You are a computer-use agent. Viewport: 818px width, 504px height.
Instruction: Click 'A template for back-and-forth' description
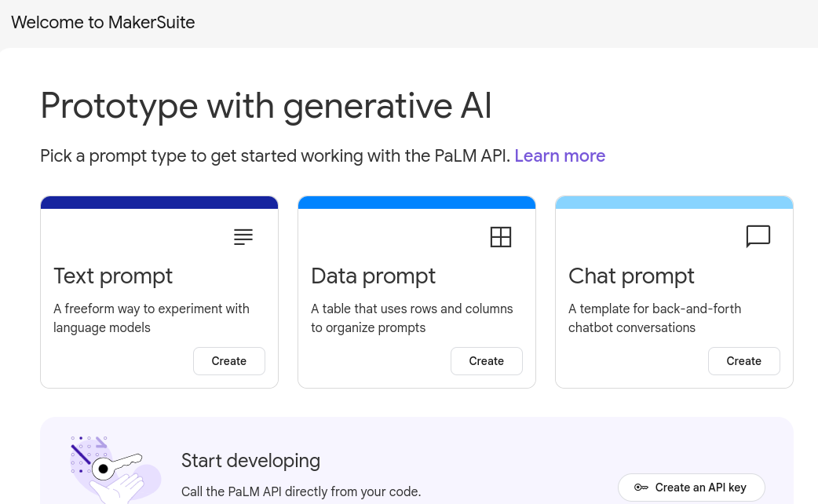pos(655,318)
